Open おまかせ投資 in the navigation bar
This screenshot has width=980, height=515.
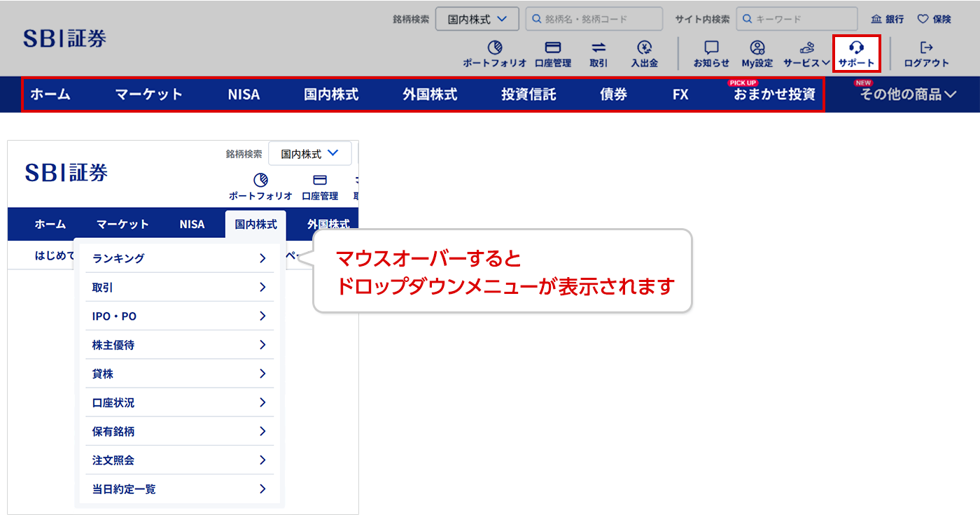click(774, 94)
